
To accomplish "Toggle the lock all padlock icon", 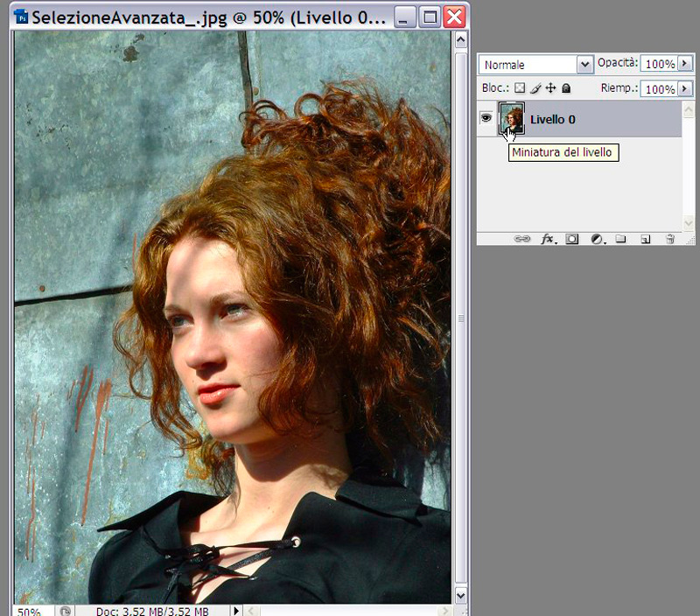I will pos(566,88).
